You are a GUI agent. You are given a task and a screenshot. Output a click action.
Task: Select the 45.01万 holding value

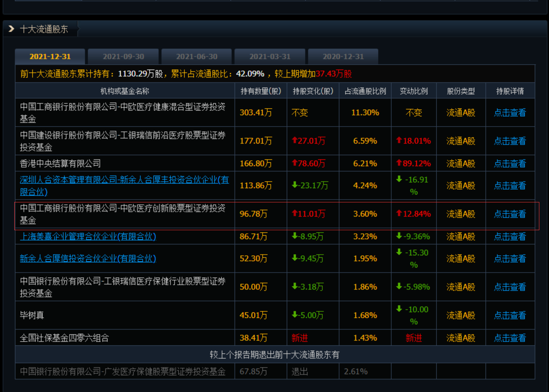(x=253, y=315)
